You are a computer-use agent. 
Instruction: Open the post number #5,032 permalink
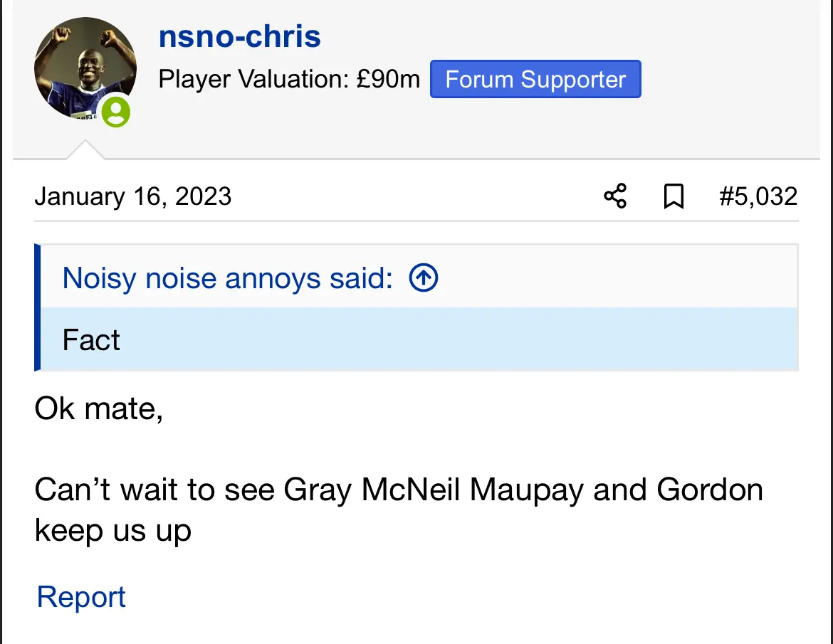click(x=758, y=196)
